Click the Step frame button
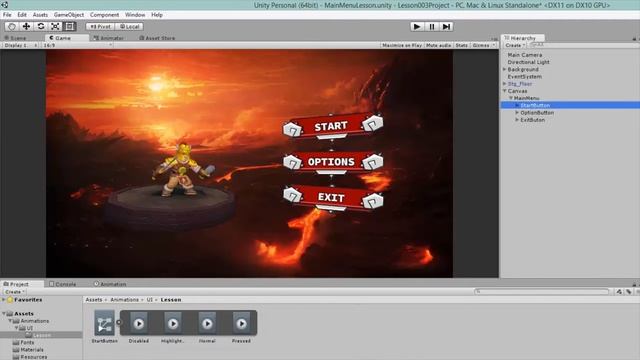The image size is (640, 360). [447, 27]
